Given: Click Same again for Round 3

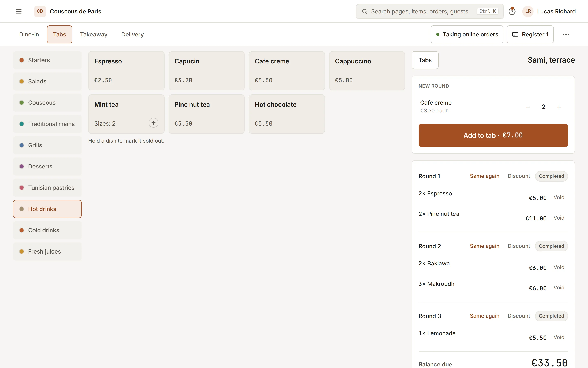Looking at the screenshot, I should pos(484,316).
